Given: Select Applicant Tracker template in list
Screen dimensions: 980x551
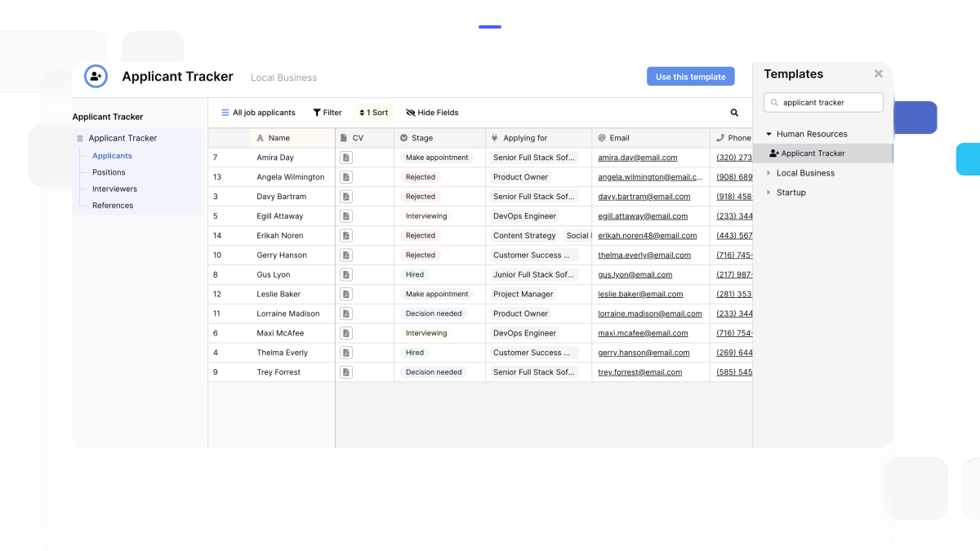Looking at the screenshot, I should pos(813,153).
